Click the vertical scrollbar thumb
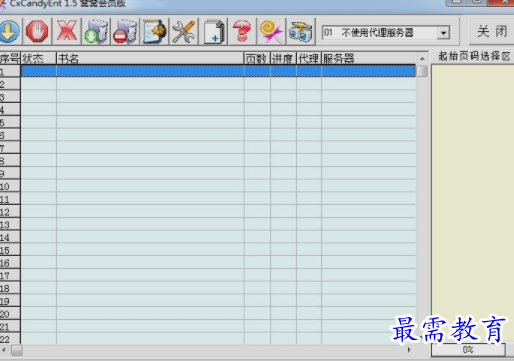 (422, 71)
